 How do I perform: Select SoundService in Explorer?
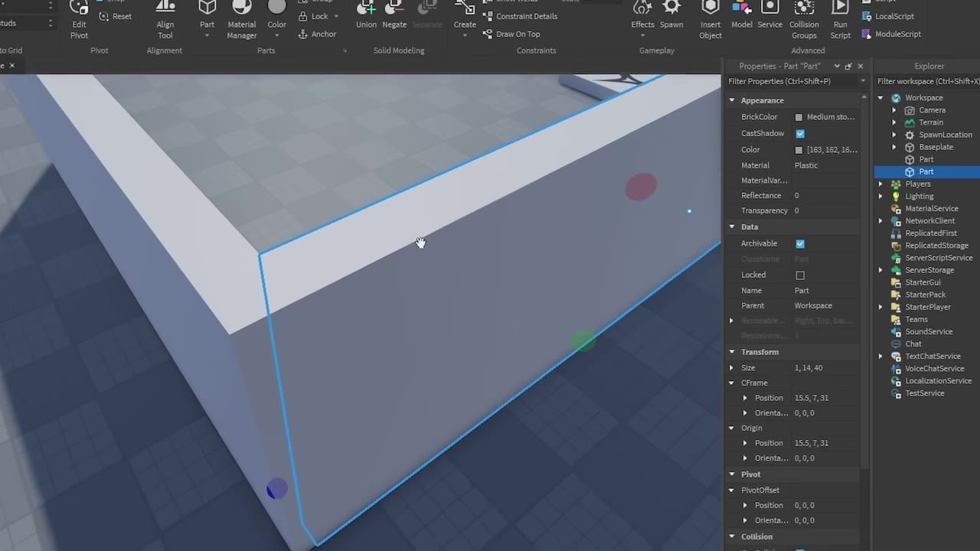point(929,331)
